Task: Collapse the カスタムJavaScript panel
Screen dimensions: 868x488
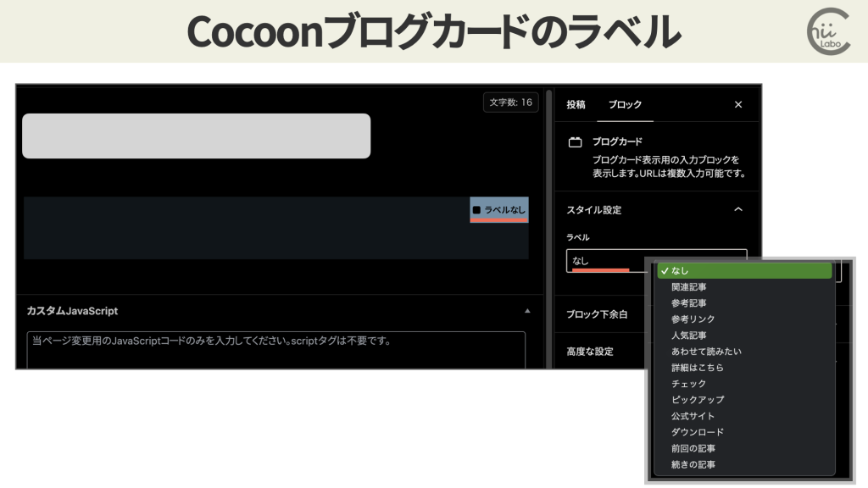Action: [x=526, y=311]
